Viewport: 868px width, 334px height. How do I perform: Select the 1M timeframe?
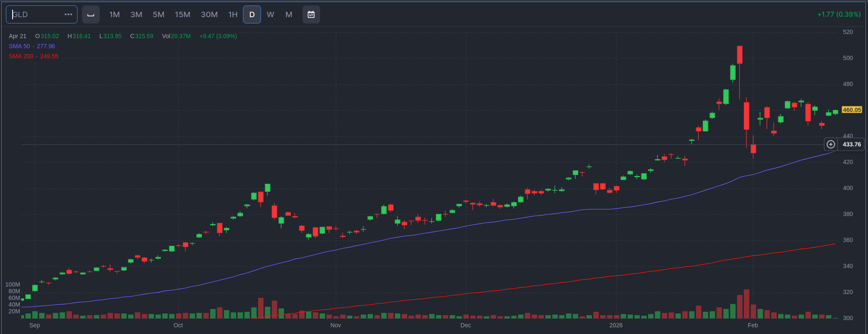pyautogui.click(x=114, y=15)
